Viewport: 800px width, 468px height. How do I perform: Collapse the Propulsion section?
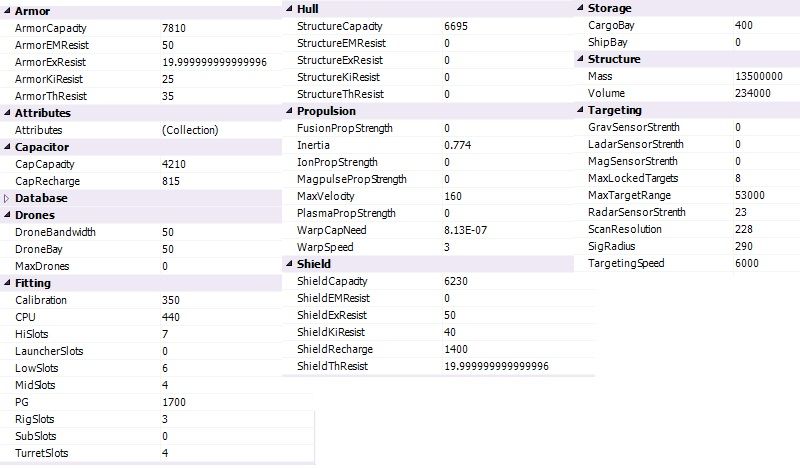pyautogui.click(x=289, y=111)
